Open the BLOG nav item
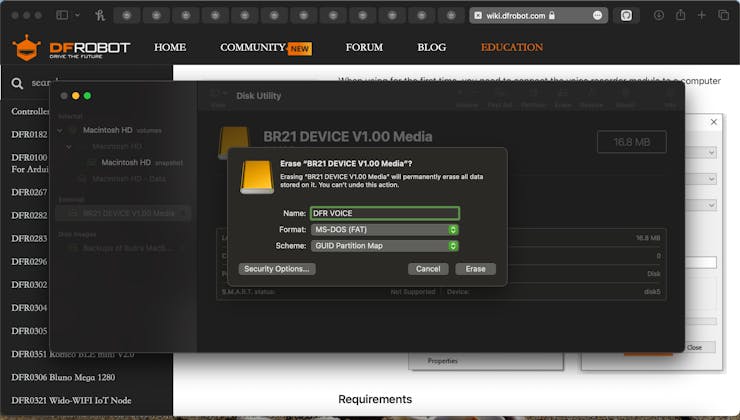The image size is (740, 420). 431,47
